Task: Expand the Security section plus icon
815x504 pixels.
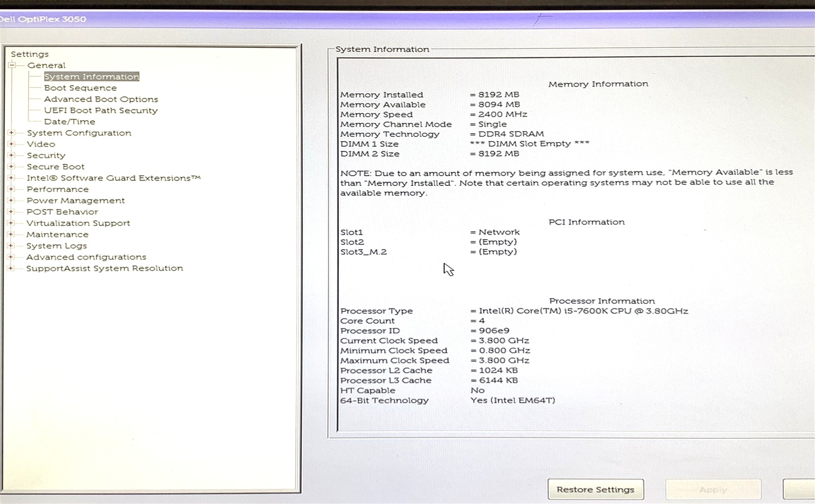Action: tap(11, 155)
